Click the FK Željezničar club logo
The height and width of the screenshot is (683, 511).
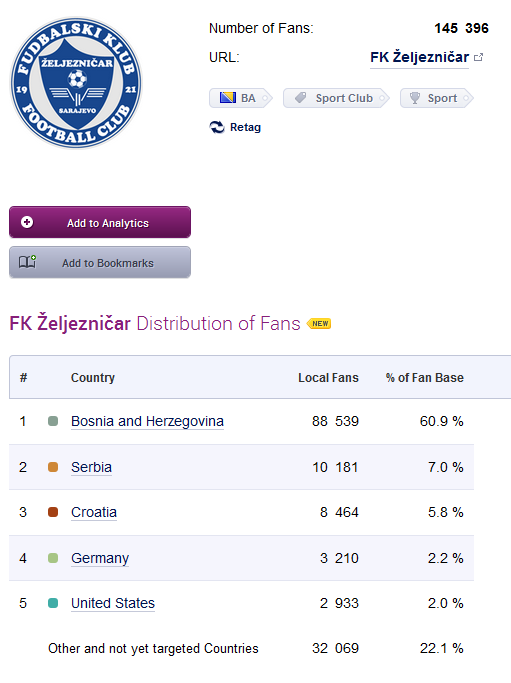click(76, 82)
